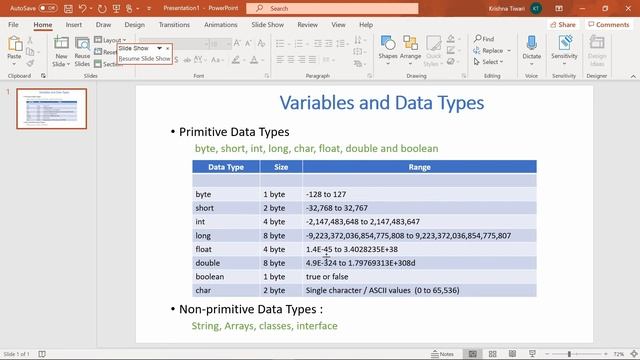Switch to Reading View
640x360 pixels.
[x=512, y=354]
